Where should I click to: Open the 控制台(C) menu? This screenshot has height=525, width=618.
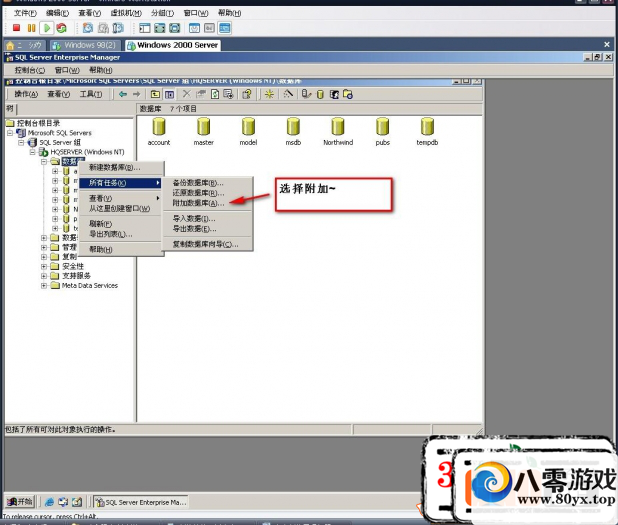tap(30, 70)
